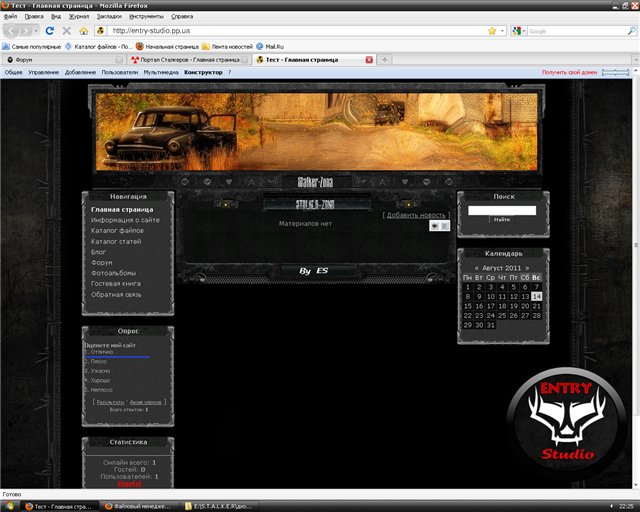
Task: Click the Firefox back navigation arrow
Action: (11, 31)
